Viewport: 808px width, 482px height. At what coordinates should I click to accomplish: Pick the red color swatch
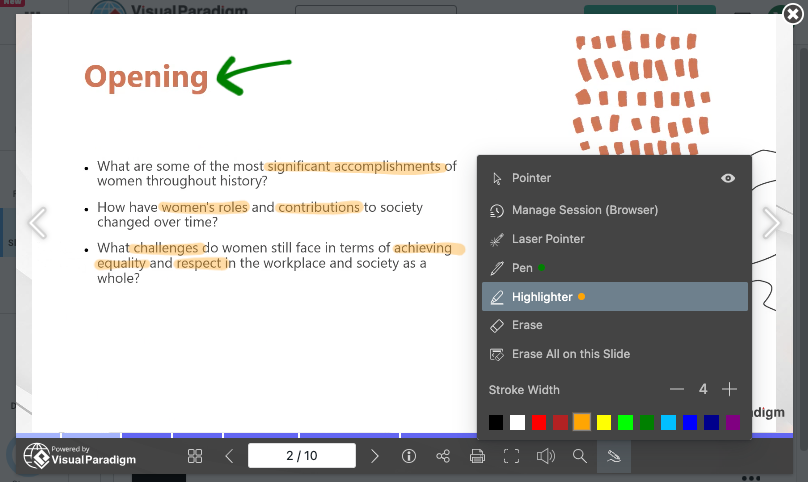(539, 422)
